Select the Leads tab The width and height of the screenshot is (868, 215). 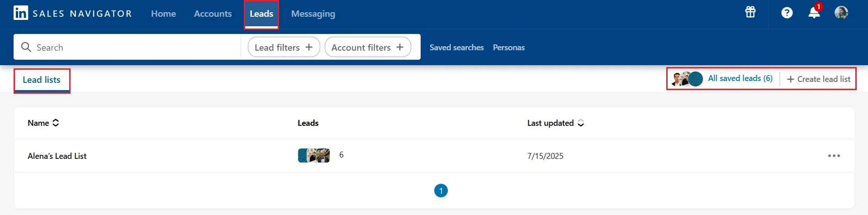(261, 14)
